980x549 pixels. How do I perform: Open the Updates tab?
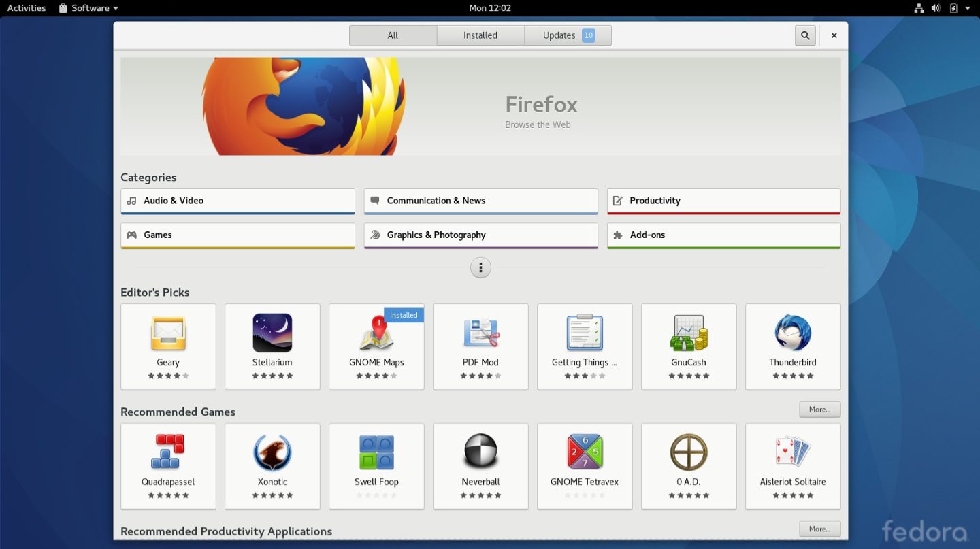point(559,35)
